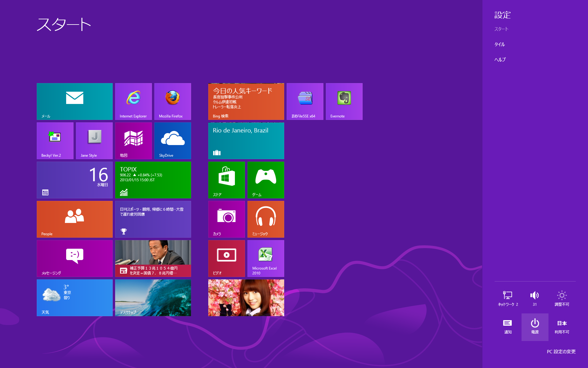588x368 pixels.
Task: Open the Photos tile thumbnail
Action: 246,297
